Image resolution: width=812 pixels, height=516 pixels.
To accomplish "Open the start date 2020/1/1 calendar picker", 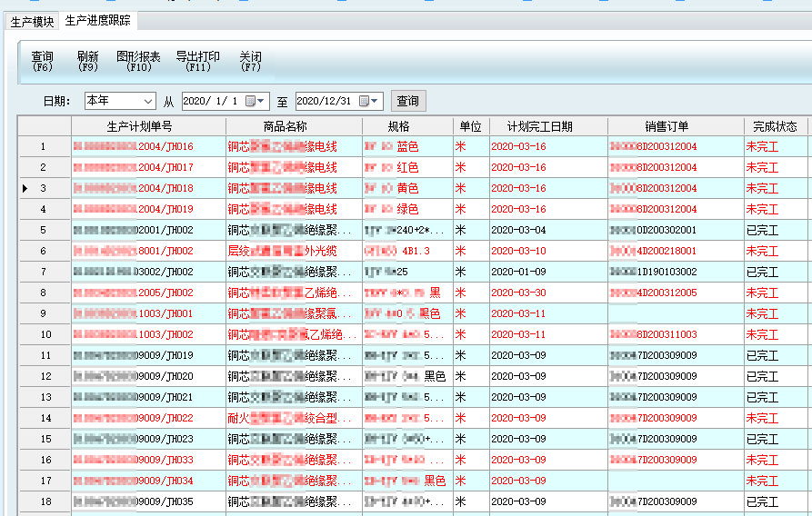I will [256, 101].
